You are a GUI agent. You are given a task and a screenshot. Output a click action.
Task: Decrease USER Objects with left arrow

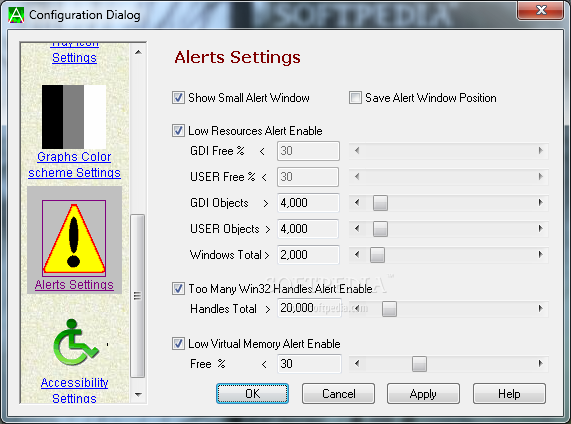(x=357, y=228)
